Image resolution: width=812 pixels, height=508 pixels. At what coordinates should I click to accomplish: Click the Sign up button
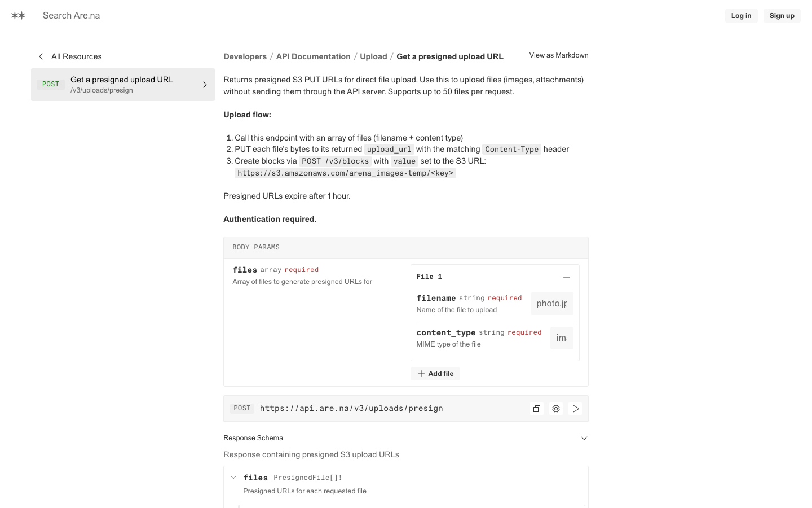pos(782,16)
